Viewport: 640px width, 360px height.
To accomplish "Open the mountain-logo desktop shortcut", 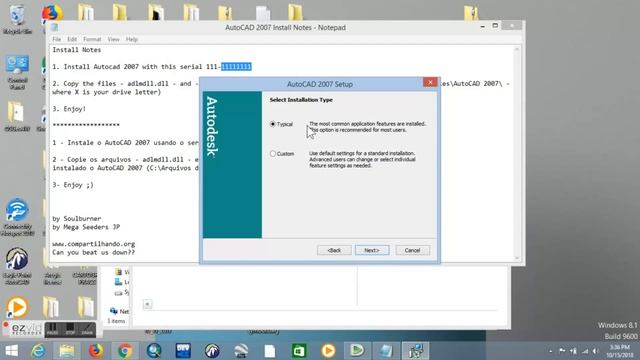I will point(17,265).
